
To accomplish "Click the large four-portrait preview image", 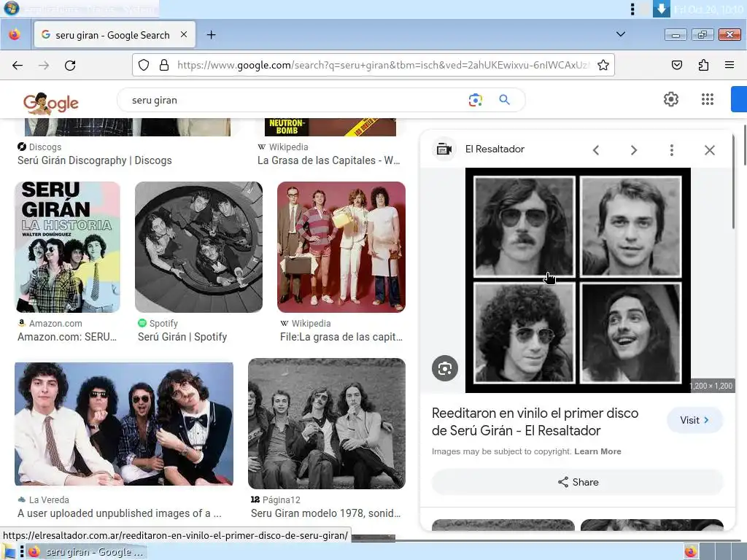I will (578, 280).
